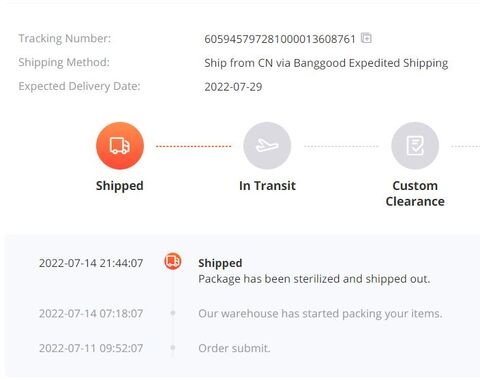The image size is (480, 380).
Task: Click the In Transit airplane icon
Action: 267,146
